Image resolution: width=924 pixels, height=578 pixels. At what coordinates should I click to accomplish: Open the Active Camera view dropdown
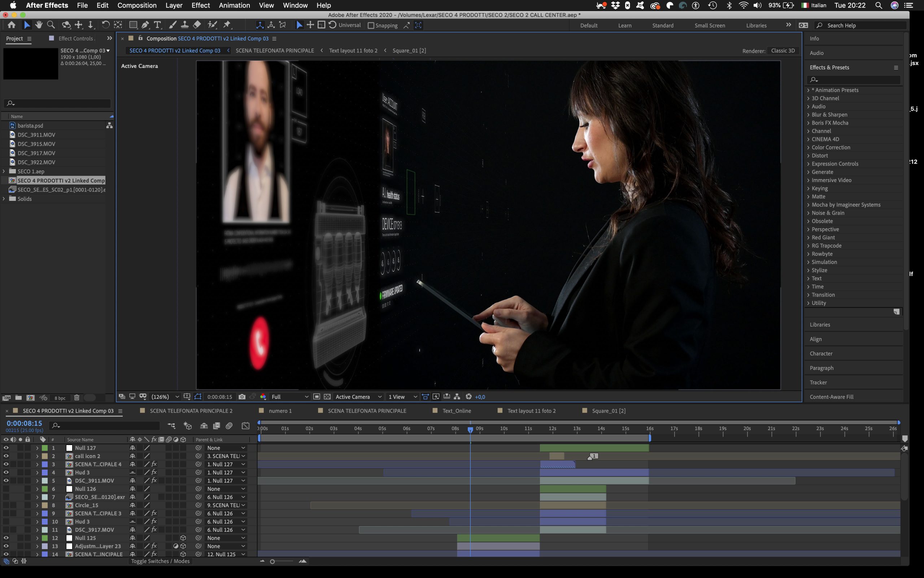pos(358,397)
